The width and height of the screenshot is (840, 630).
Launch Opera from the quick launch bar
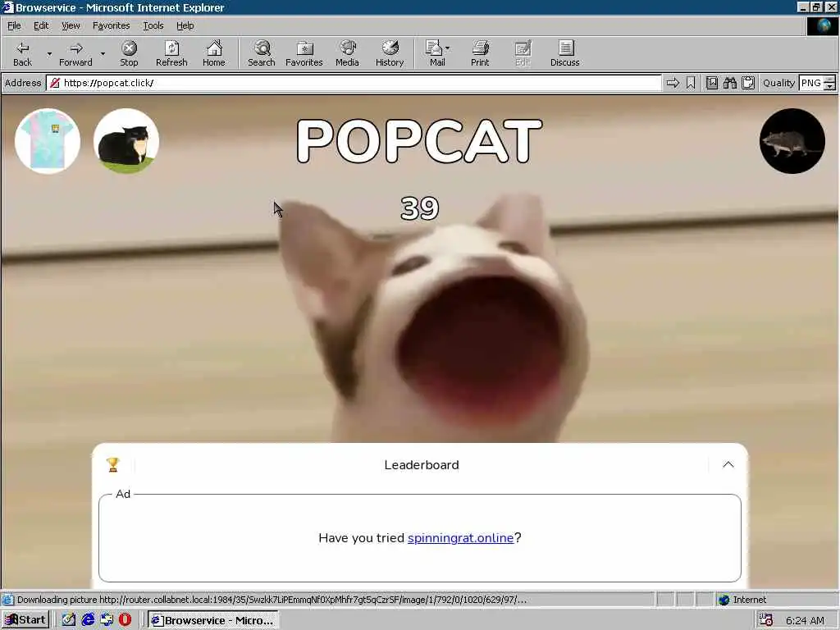(x=125, y=620)
